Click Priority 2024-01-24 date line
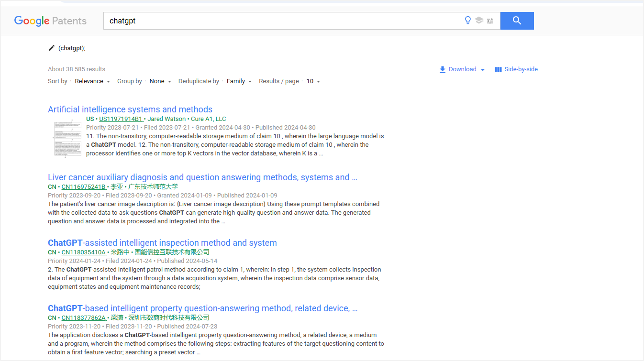644x361 pixels. (x=133, y=261)
